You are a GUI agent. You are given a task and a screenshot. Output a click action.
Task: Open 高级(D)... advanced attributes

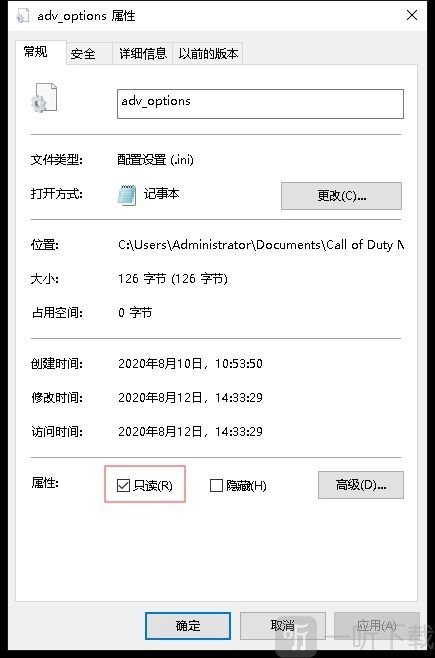coord(361,485)
